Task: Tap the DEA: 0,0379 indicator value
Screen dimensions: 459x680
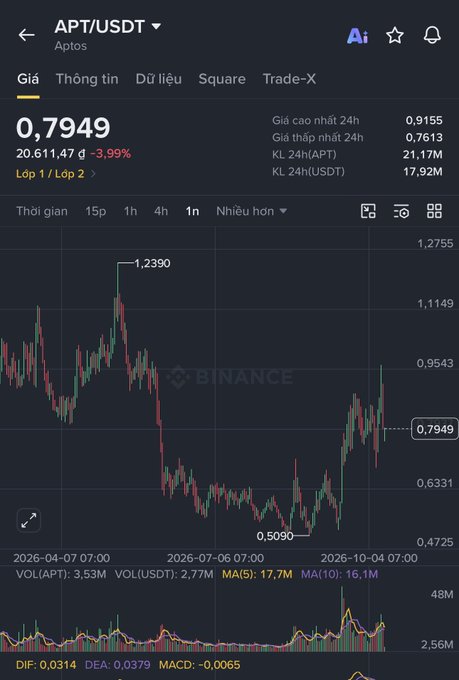Action: (118, 665)
